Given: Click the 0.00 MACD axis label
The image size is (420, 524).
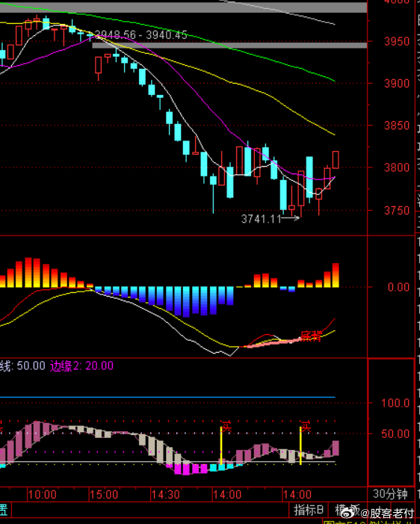Looking at the screenshot, I should 398,287.
